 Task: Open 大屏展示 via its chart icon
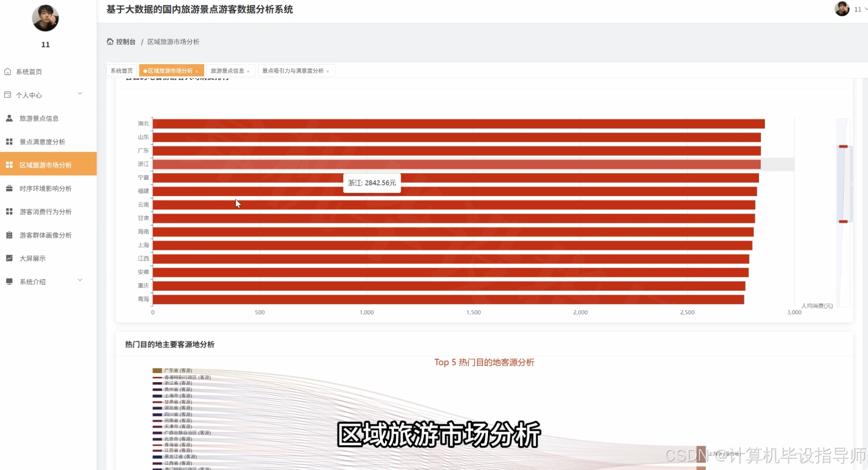coord(9,258)
